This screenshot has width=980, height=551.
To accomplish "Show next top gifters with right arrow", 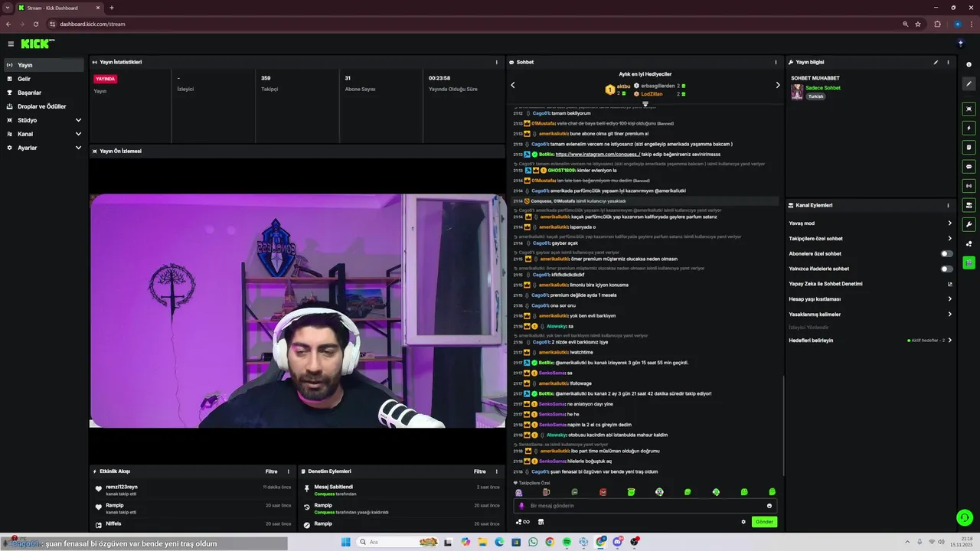I will 778,85.
